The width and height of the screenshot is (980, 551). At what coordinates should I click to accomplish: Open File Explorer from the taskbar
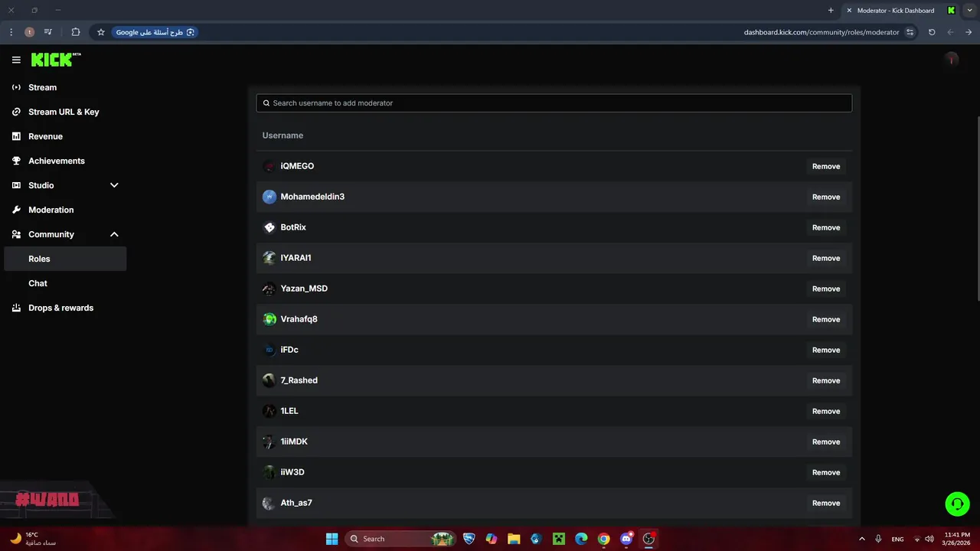(514, 539)
